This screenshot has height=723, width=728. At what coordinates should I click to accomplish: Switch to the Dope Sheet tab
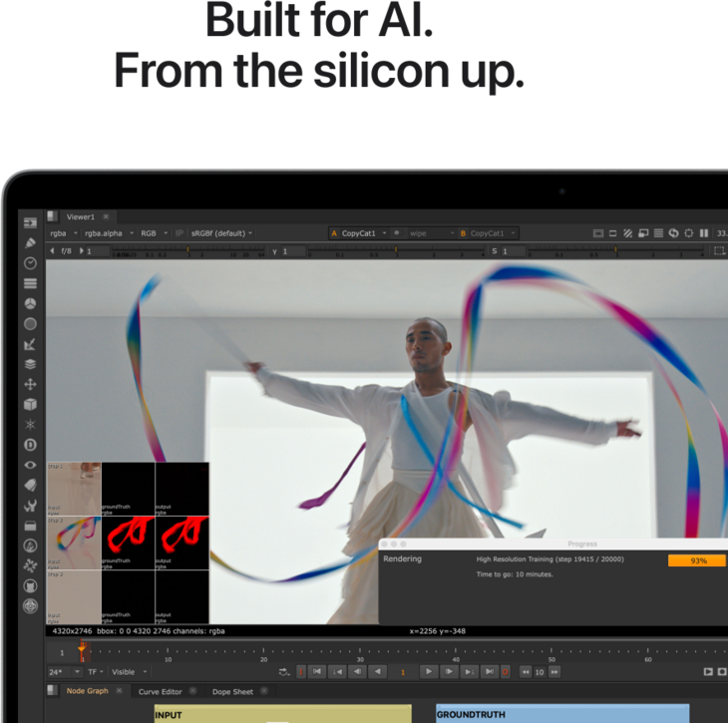[233, 691]
